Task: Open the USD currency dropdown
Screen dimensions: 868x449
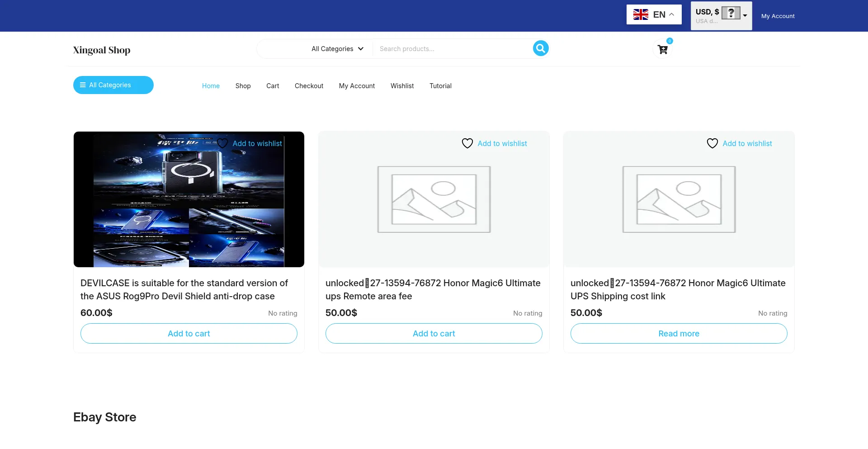Action: (745, 16)
